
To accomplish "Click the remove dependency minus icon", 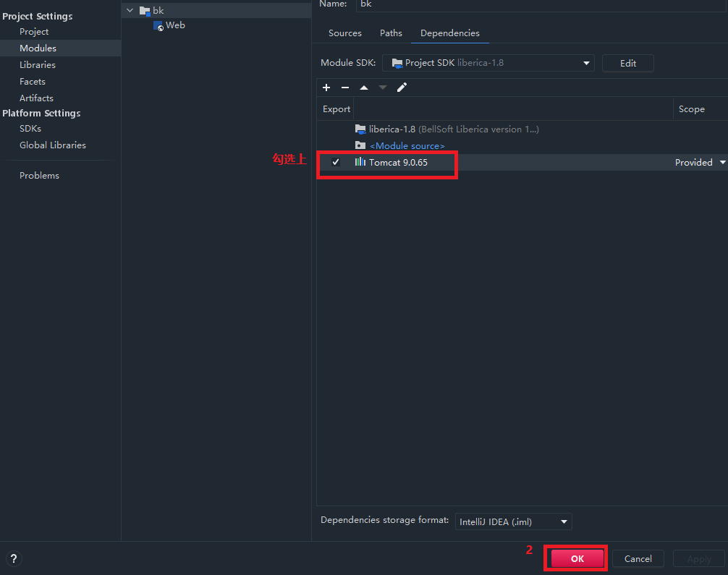I will (345, 88).
